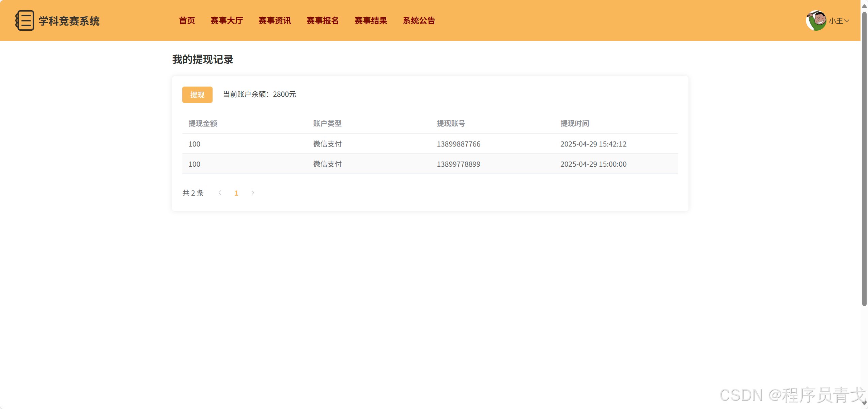Click the 提现金额 column header
The image size is (868, 409).
click(203, 123)
